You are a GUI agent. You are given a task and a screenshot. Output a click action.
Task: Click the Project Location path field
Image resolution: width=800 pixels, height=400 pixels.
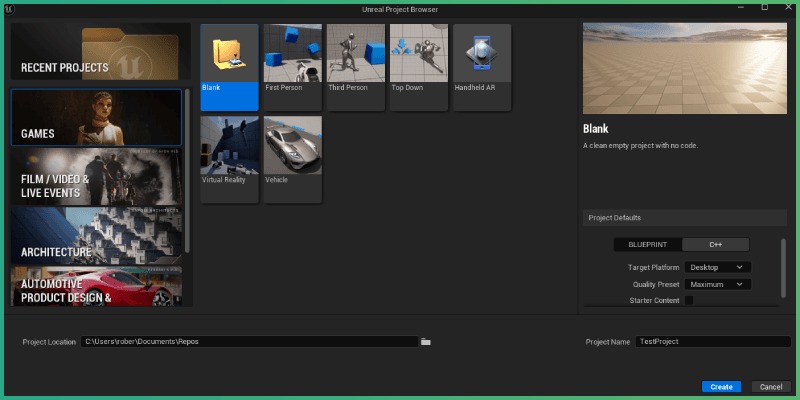click(x=249, y=342)
